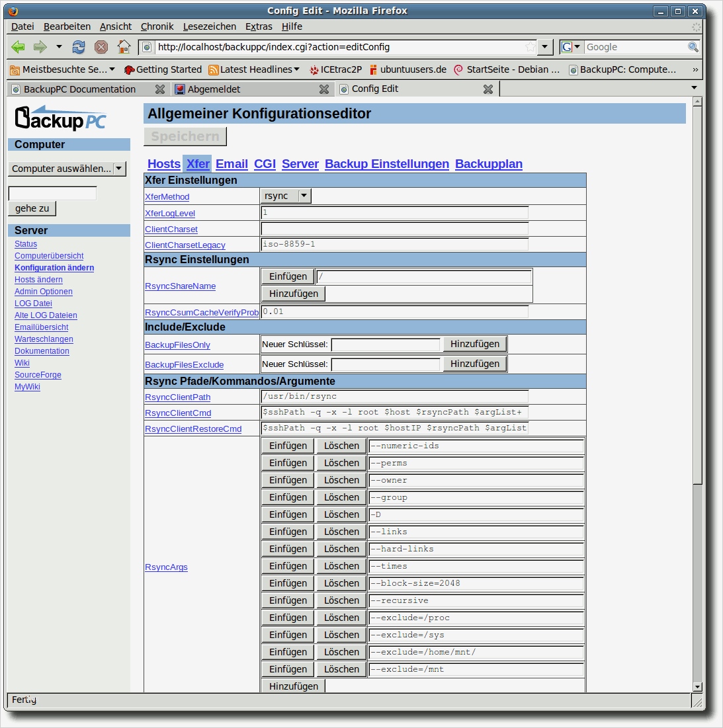Close the Abgemeldet tab
Image resolution: width=723 pixels, height=728 pixels.
coord(324,89)
